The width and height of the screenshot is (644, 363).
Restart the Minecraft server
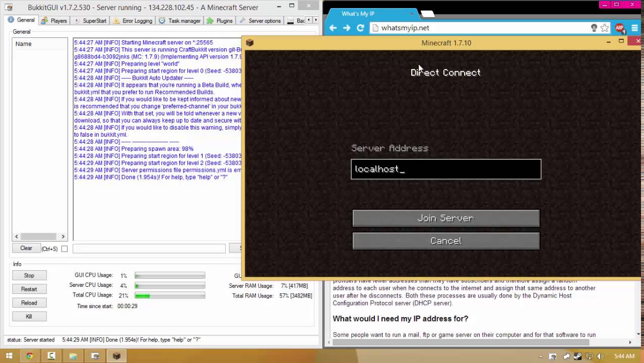point(29,289)
